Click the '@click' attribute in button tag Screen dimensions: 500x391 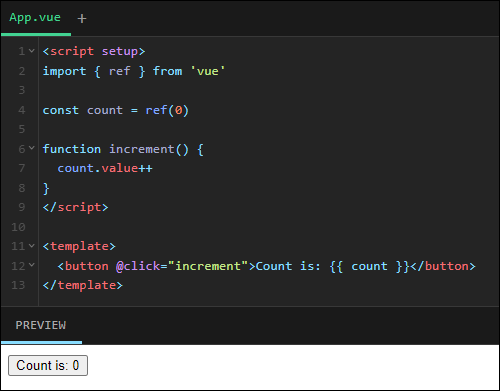pyautogui.click(x=138, y=266)
